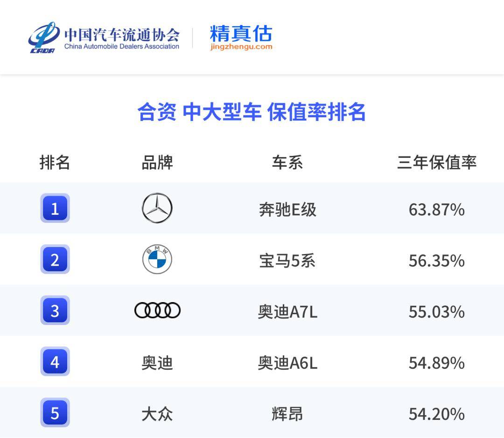Click the 54.20% retention value
The width and height of the screenshot is (504, 438).
[436, 414]
